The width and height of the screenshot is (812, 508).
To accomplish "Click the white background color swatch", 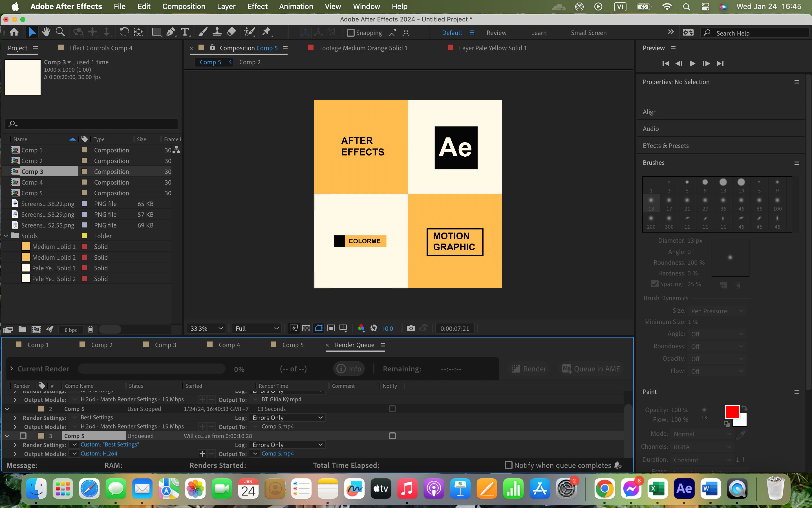I will click(x=742, y=422).
